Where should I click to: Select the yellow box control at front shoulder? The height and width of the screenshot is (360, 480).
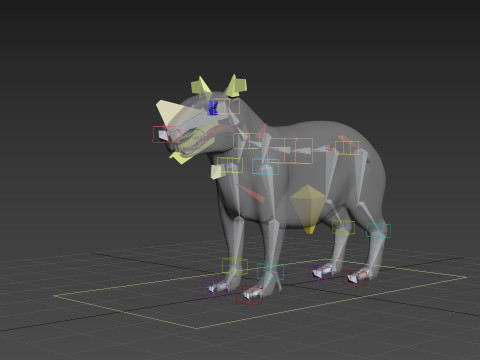pos(230,165)
